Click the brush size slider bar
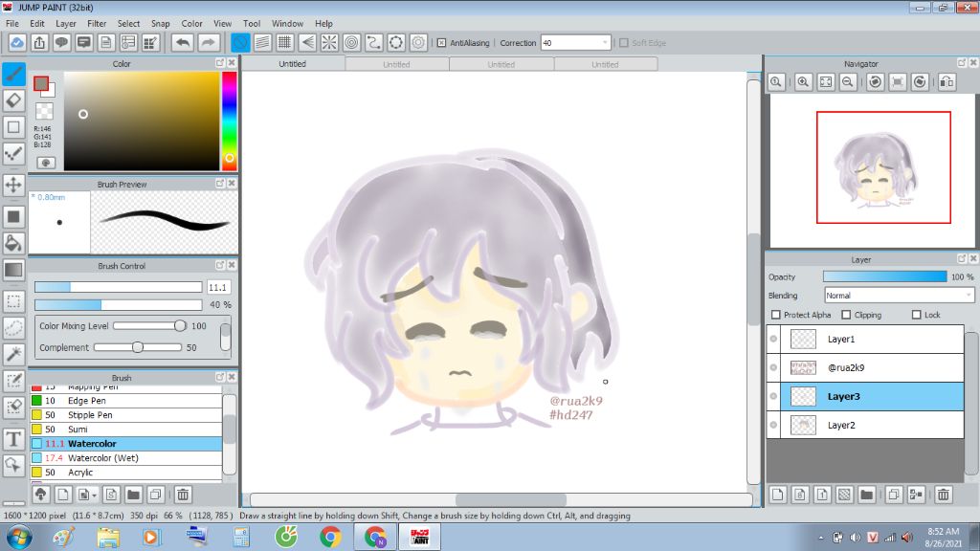Image resolution: width=980 pixels, height=551 pixels. click(x=118, y=287)
